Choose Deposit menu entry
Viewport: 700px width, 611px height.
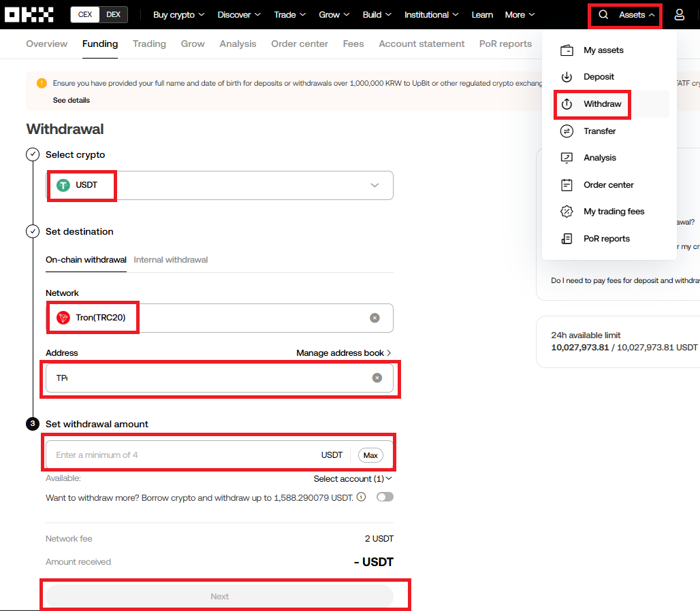point(609,77)
